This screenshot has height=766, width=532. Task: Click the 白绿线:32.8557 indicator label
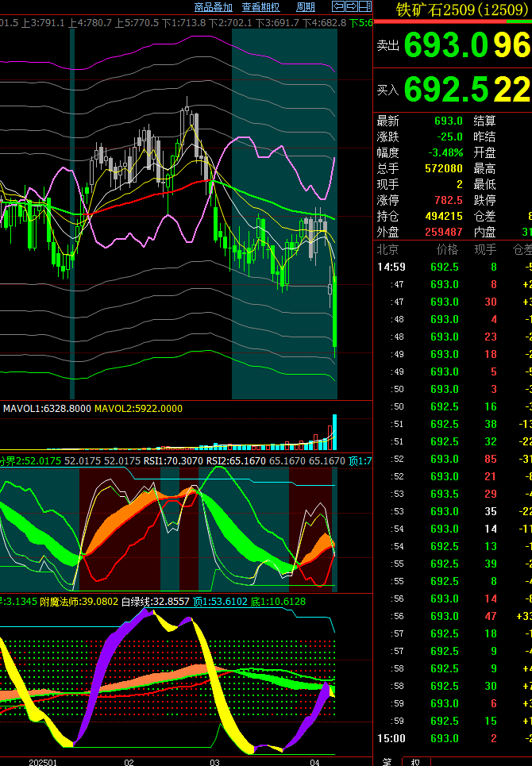click(x=156, y=602)
